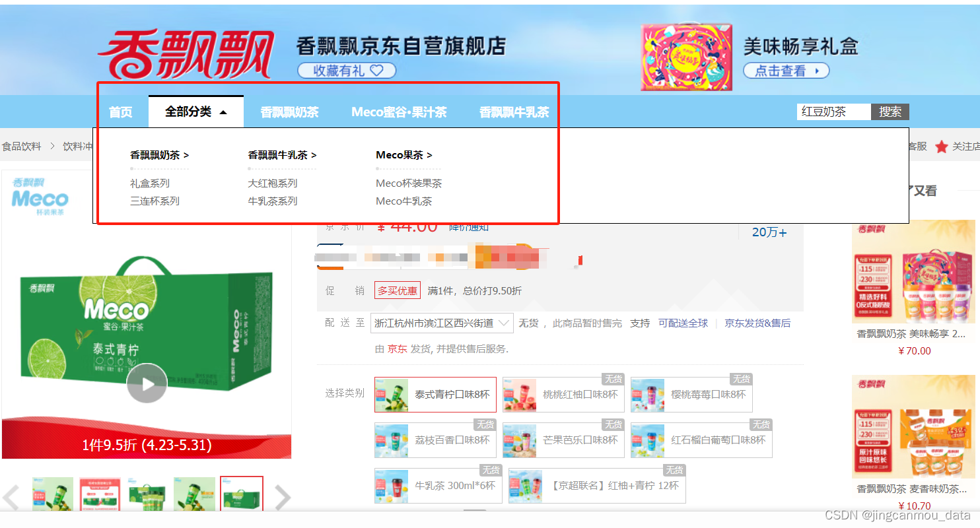
Task: Click the red 京东 seller link
Action: tap(398, 348)
